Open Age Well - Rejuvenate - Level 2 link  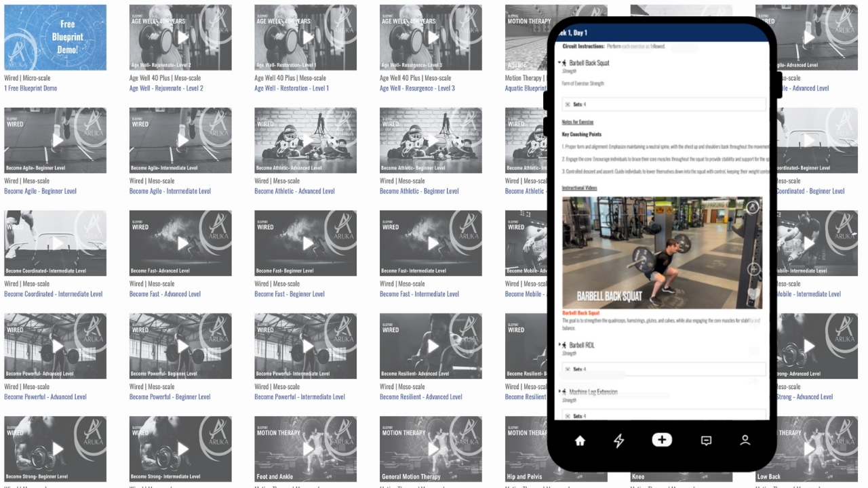[166, 88]
